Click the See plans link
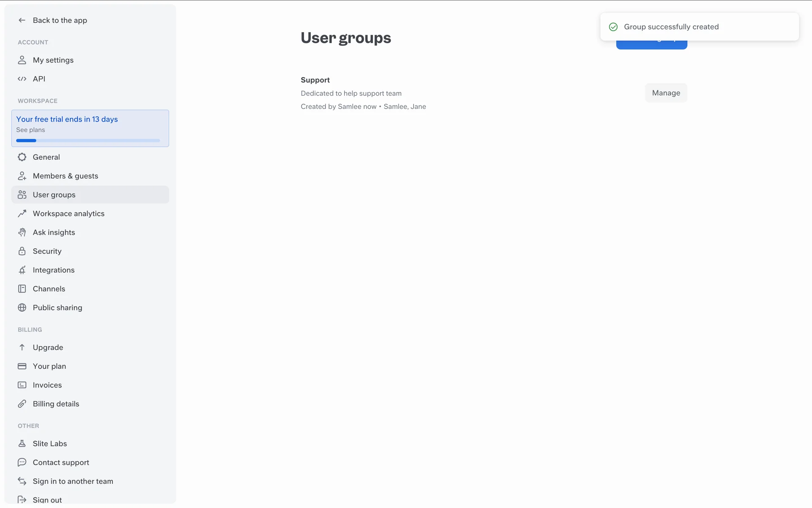This screenshot has width=812, height=508. (30, 130)
